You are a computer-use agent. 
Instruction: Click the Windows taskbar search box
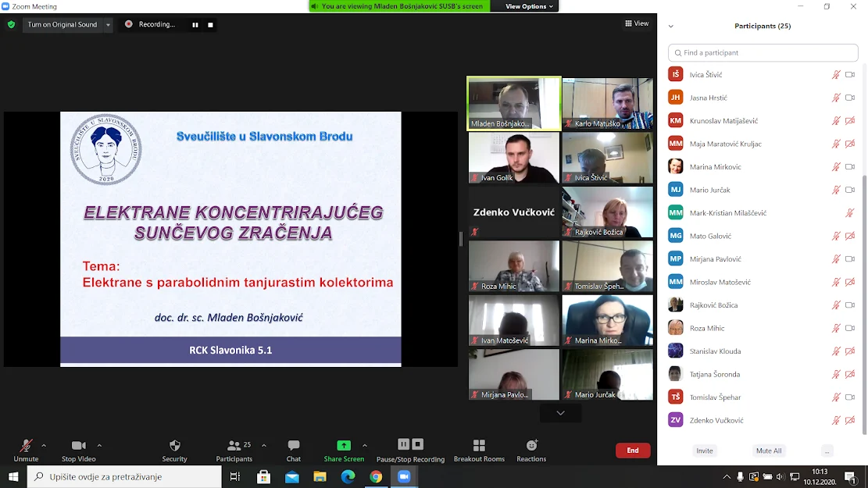click(124, 476)
